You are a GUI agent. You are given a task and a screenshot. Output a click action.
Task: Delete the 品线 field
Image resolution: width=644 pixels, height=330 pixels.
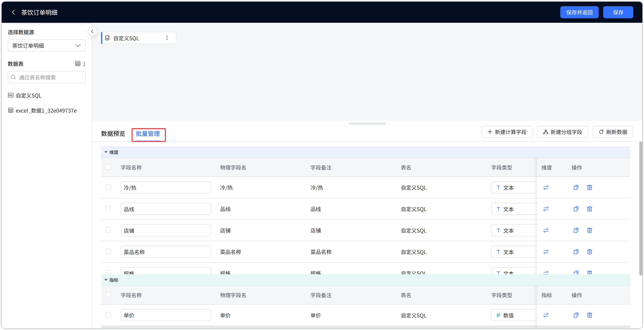click(x=589, y=209)
